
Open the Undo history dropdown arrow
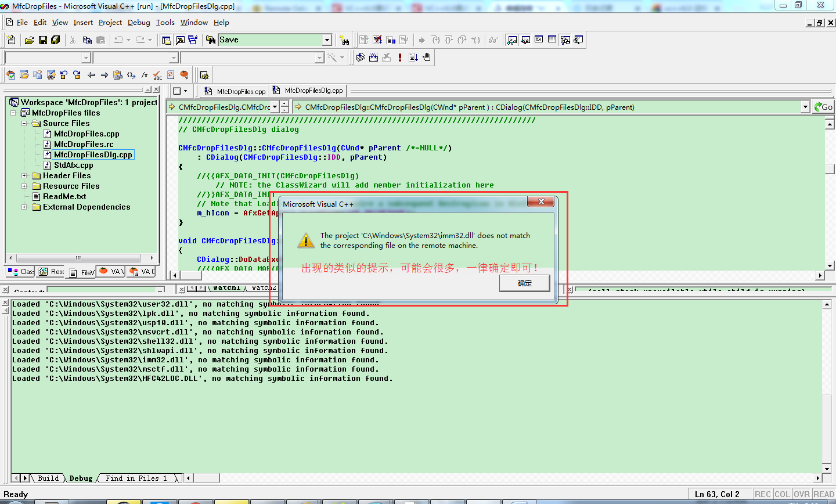pos(128,40)
